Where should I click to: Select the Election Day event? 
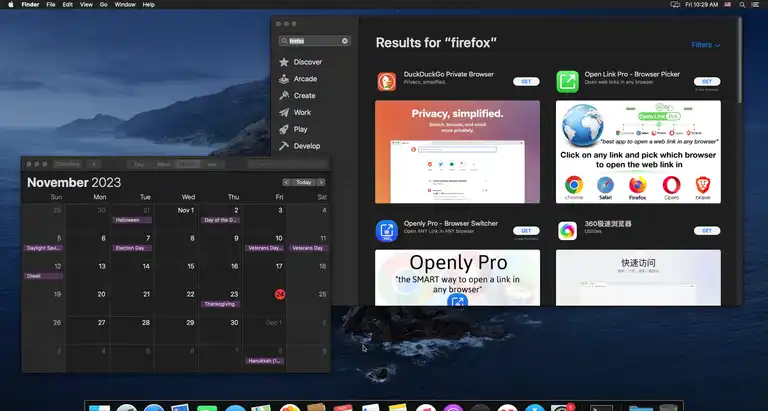point(132,248)
